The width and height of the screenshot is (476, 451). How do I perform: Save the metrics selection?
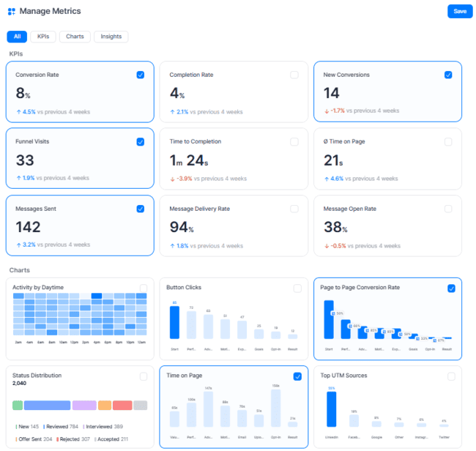460,11
